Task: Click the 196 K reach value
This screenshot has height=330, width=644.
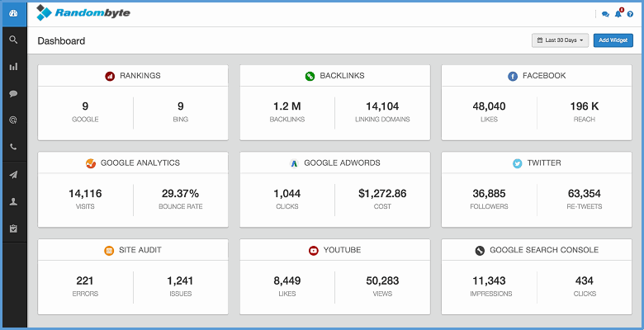Action: 585,106
